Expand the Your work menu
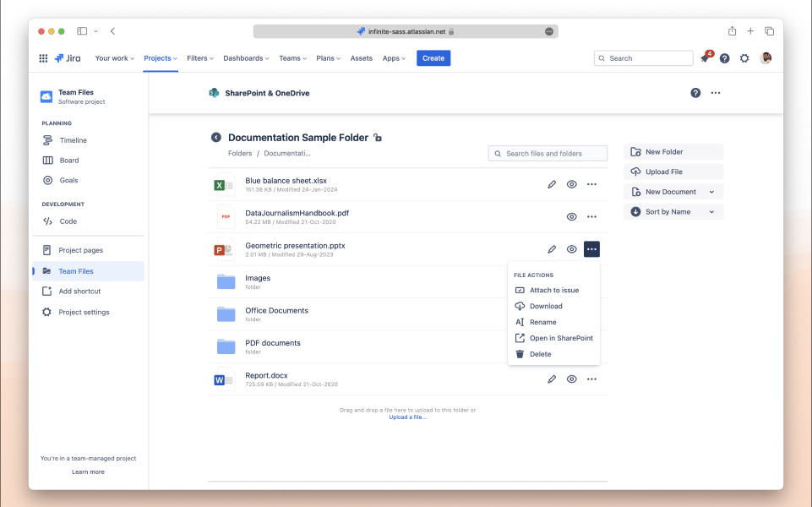Viewport: 812px width, 507px height. [114, 58]
